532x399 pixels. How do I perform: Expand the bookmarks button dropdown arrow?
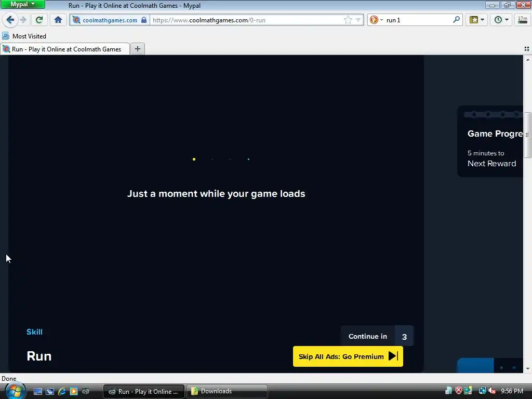(x=483, y=20)
